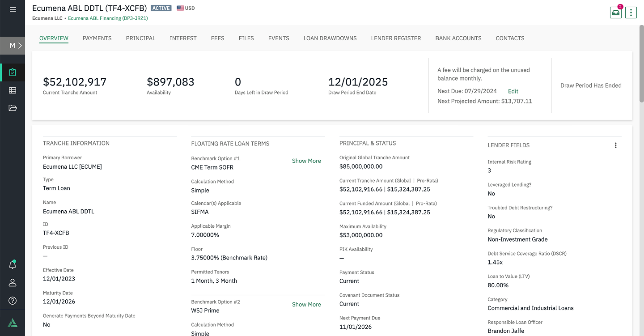Click the Ecumena LLC breadcrumb text
Screen dimensions: 644x336
47,18
